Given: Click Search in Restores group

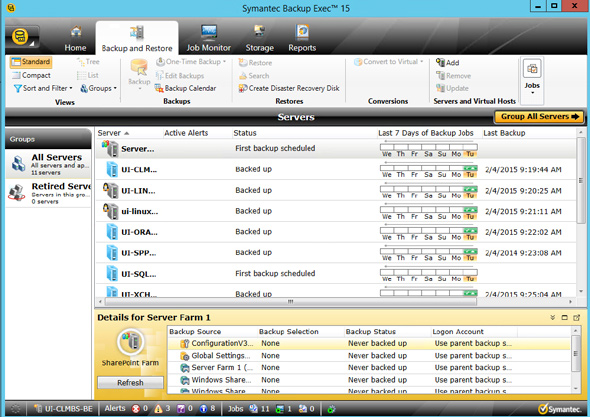Looking at the screenshot, I should pos(254,76).
